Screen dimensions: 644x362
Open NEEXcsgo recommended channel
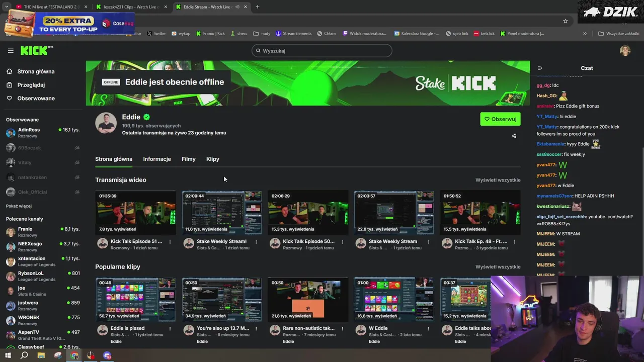pyautogui.click(x=42, y=246)
